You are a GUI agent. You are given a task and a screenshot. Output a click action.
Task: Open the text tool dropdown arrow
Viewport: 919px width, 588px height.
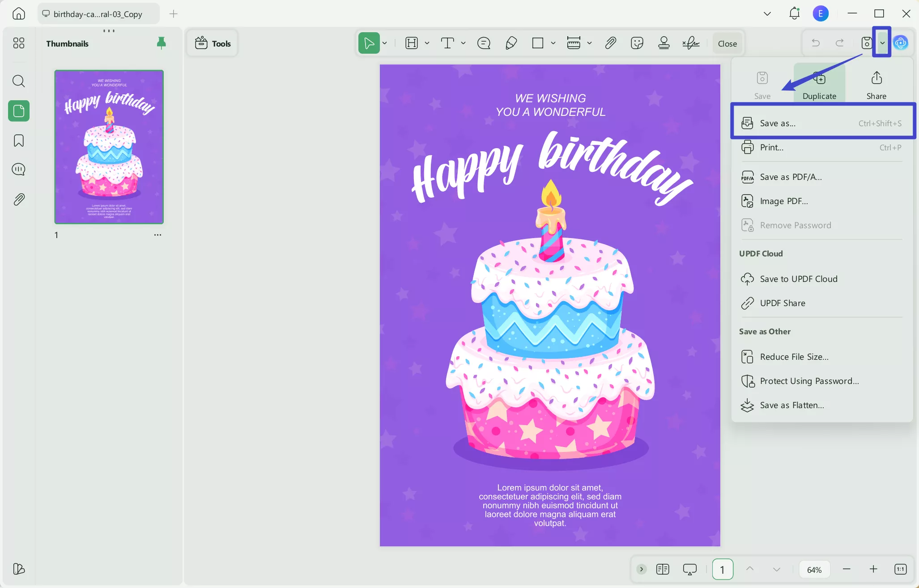(x=463, y=43)
